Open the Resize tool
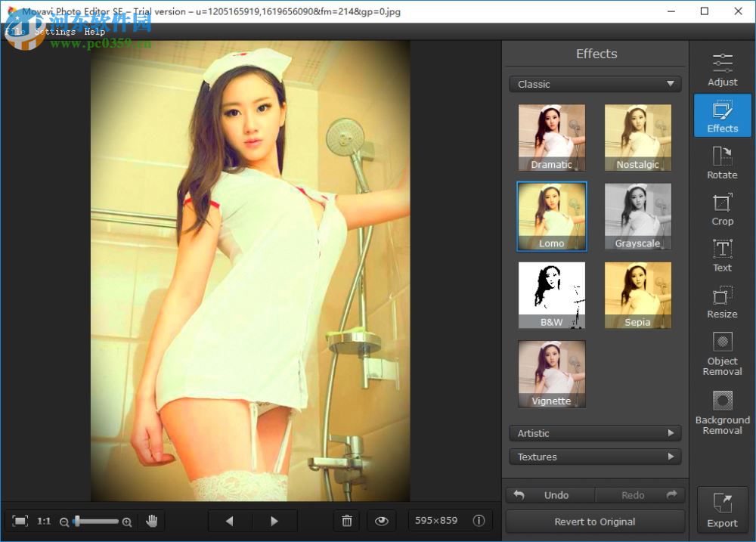This screenshot has width=756, height=542. [x=722, y=301]
